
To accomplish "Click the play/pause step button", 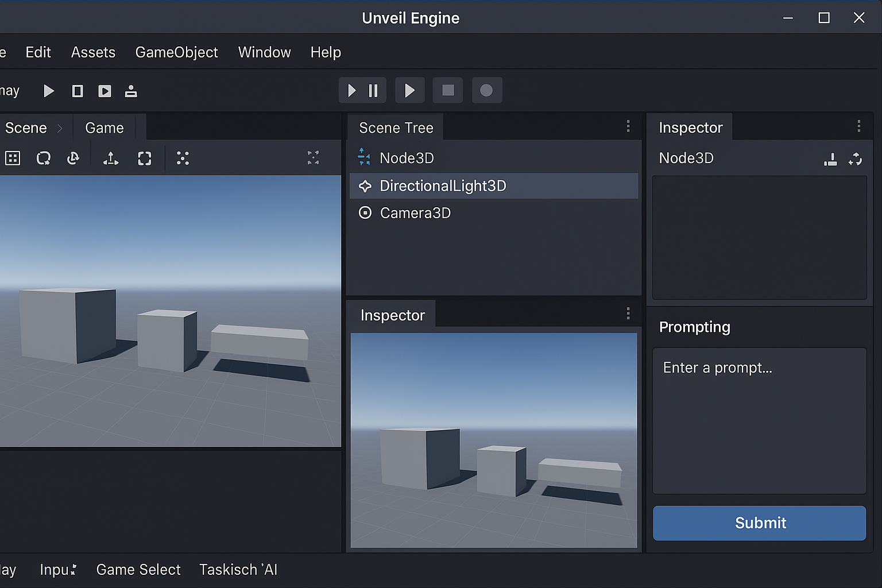I will pos(362,91).
